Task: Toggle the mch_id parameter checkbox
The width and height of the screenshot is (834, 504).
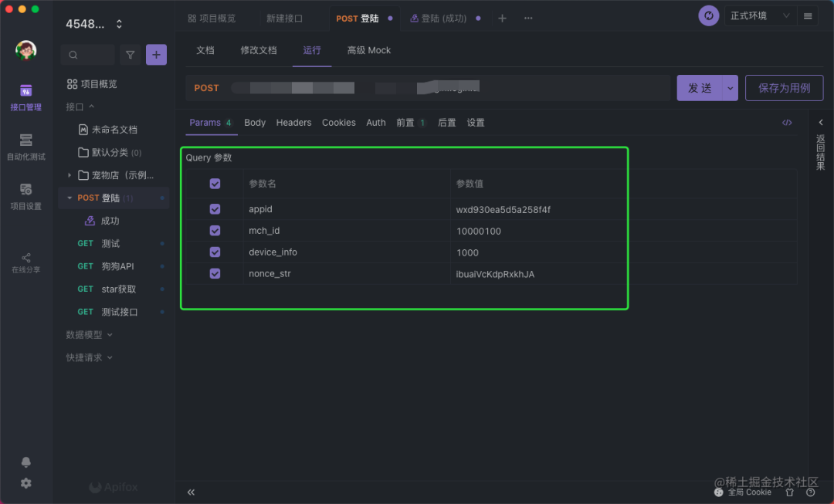Action: coord(215,231)
